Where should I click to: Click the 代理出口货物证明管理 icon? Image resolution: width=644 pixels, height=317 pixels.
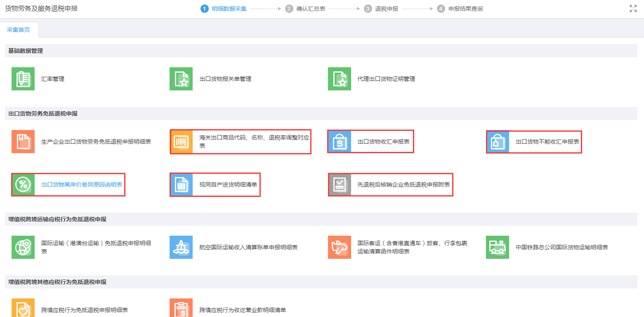click(340, 79)
